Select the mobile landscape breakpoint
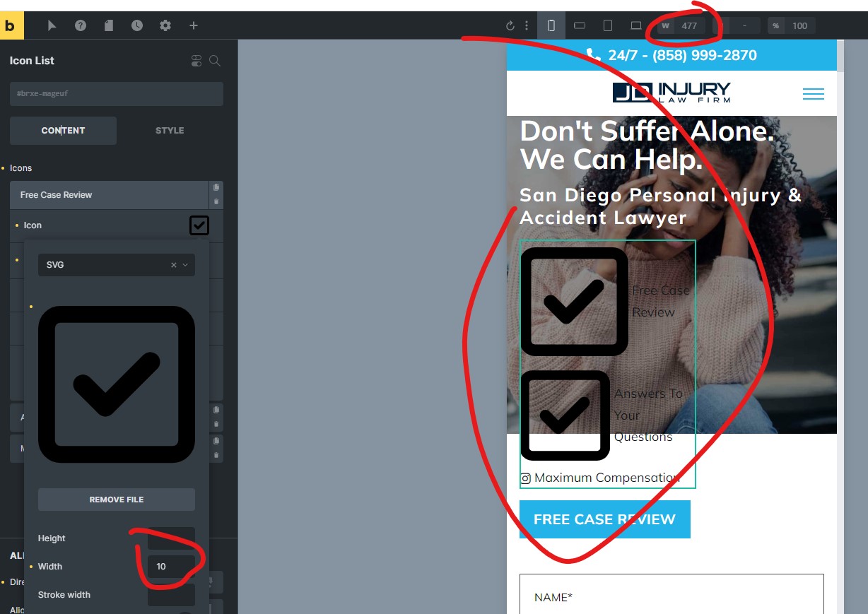This screenshot has width=868, height=614. pos(580,25)
